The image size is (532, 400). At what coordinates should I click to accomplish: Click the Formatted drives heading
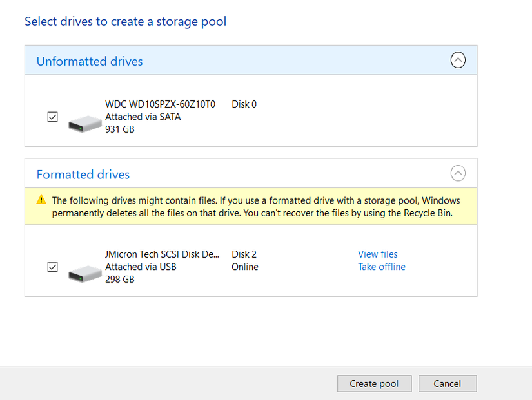pyautogui.click(x=83, y=175)
